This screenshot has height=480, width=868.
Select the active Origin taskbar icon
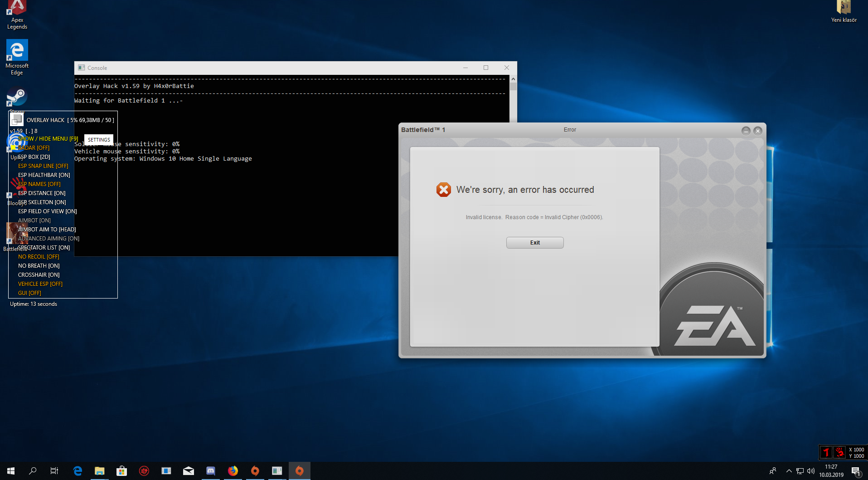click(x=300, y=471)
